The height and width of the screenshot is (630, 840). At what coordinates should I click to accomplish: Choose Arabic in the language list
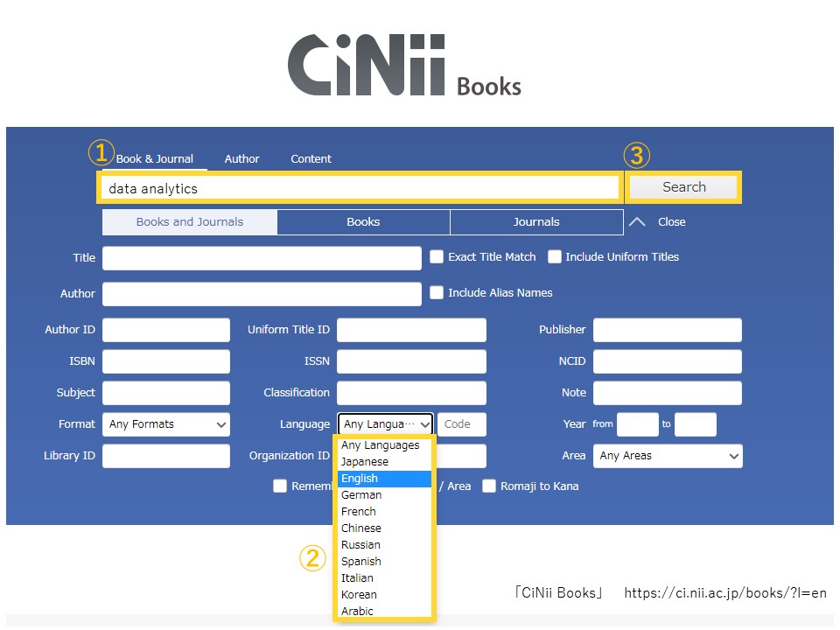coord(384,612)
